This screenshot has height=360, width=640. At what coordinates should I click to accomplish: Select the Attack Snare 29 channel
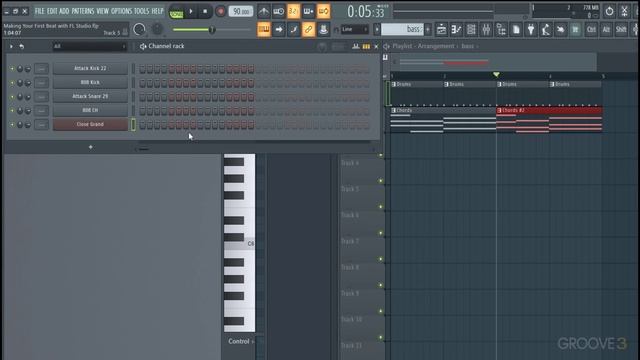pyautogui.click(x=90, y=96)
